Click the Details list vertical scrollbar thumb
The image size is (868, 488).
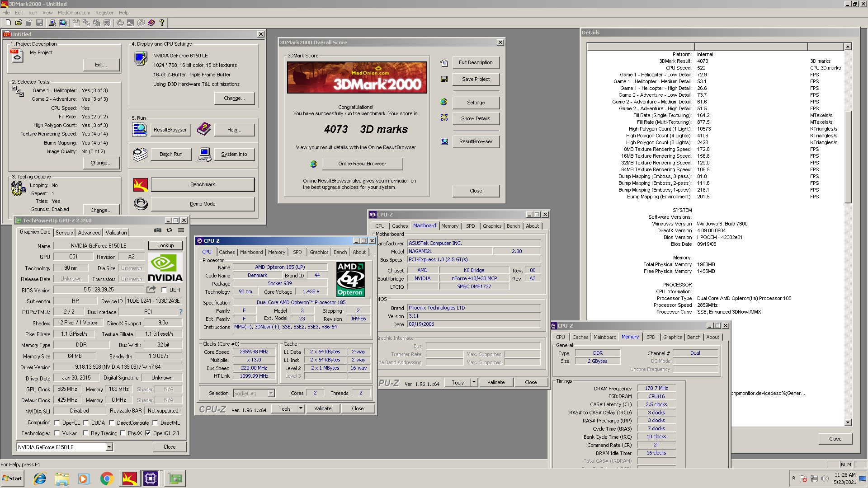tap(848, 157)
